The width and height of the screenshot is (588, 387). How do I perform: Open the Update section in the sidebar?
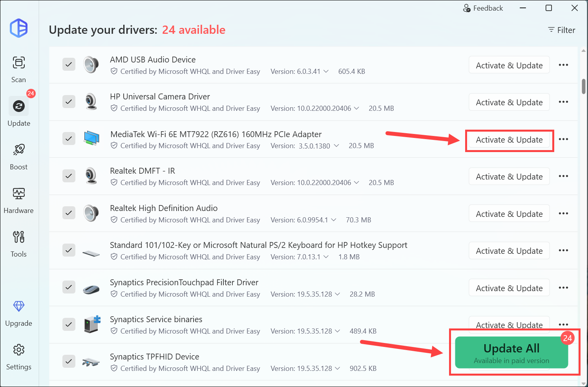(18, 112)
